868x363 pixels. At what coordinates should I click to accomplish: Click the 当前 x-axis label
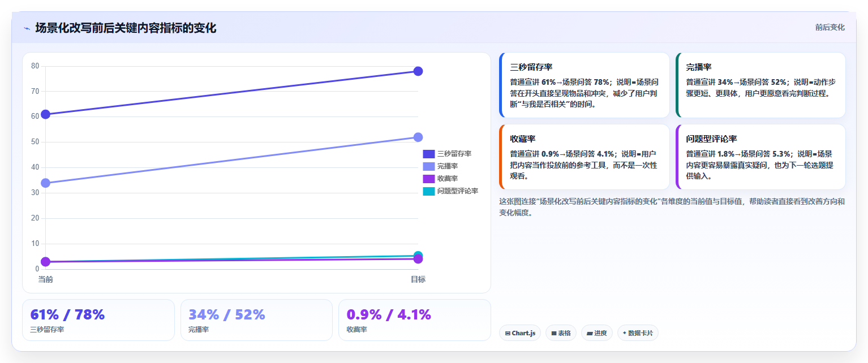point(46,279)
